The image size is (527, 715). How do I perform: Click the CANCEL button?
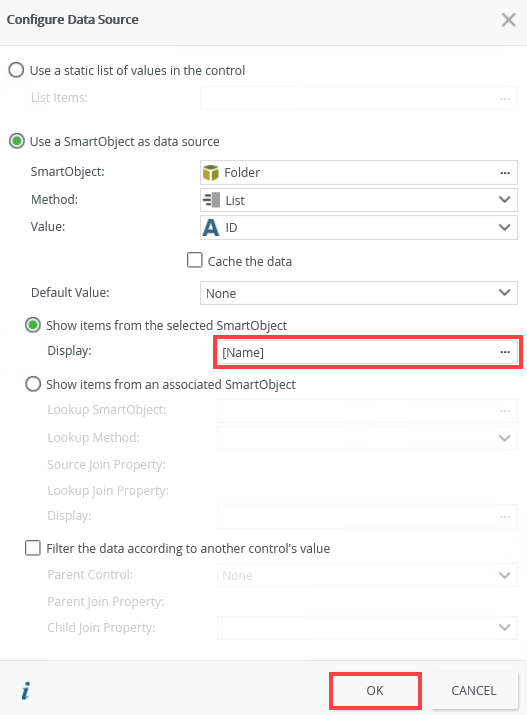click(474, 690)
